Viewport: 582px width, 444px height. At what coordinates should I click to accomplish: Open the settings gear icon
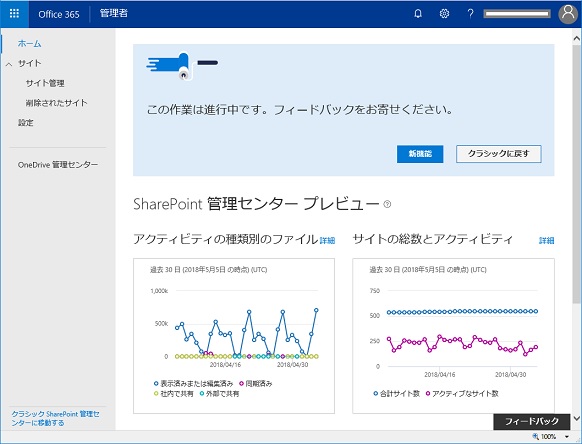click(x=444, y=14)
